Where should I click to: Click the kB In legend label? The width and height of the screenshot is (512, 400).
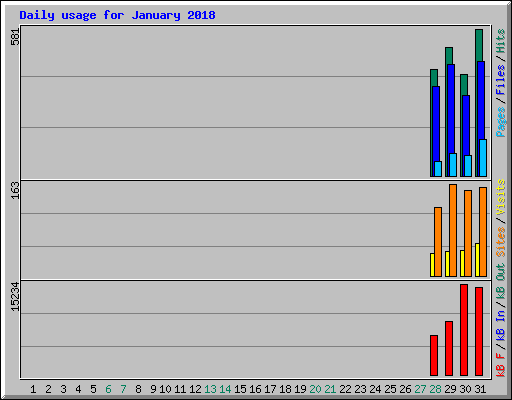(x=501, y=325)
